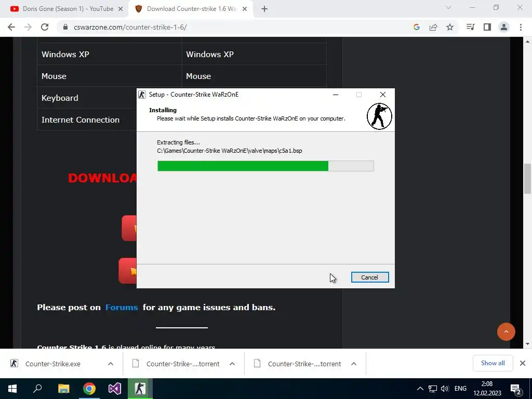Click the right column 'Mouse' cell
This screenshot has width=532, height=399.
tap(254, 76)
